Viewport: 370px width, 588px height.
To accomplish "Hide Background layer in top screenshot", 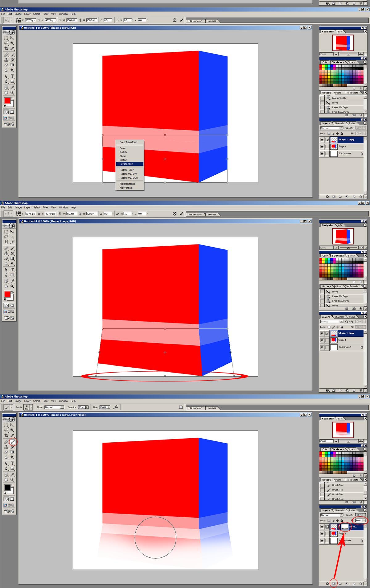I will [322, 153].
